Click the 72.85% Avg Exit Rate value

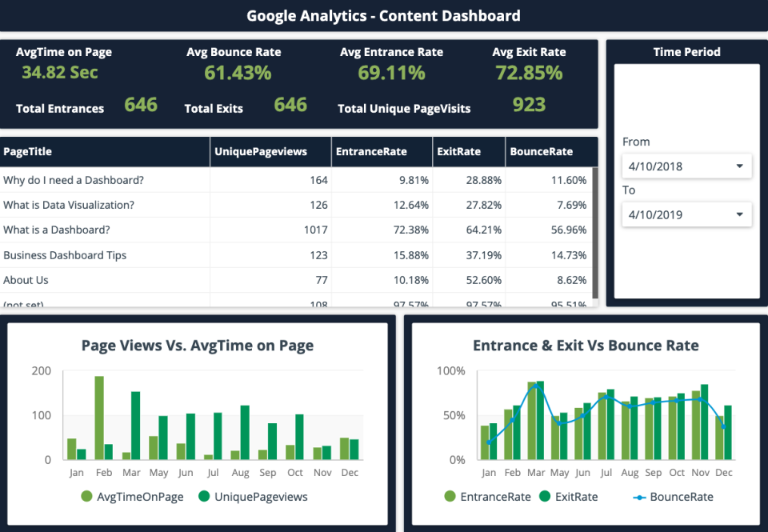(529, 73)
